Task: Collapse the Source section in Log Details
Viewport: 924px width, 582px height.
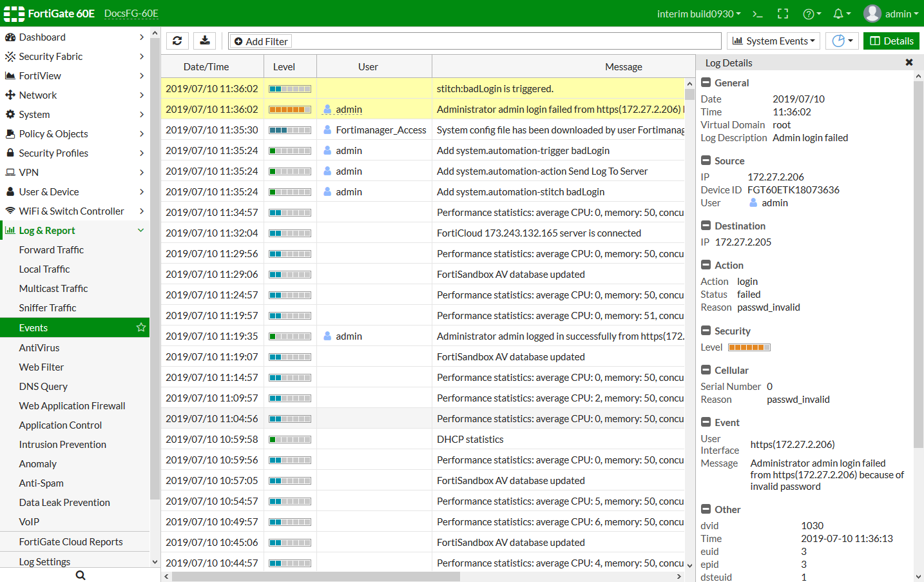Action: (706, 160)
